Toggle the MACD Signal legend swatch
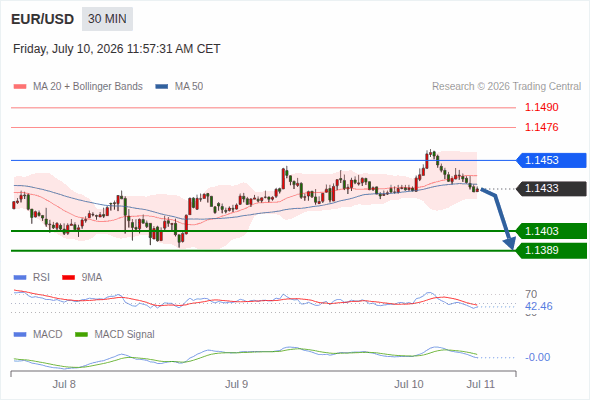 click(x=81, y=335)
